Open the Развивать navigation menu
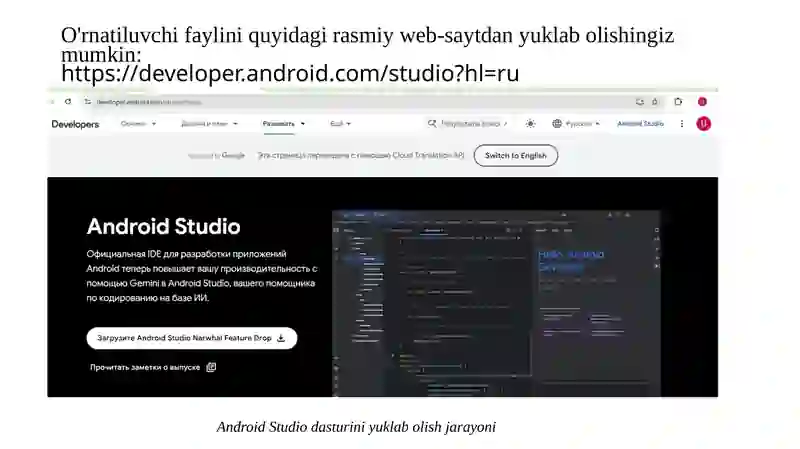Viewport: 800px width, 449px height. pyautogui.click(x=284, y=123)
